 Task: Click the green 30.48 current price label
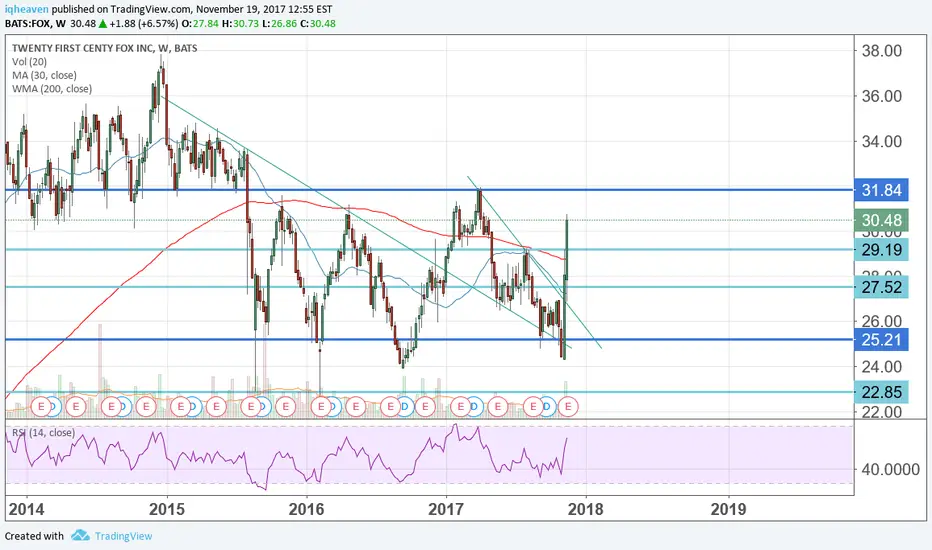(x=881, y=220)
